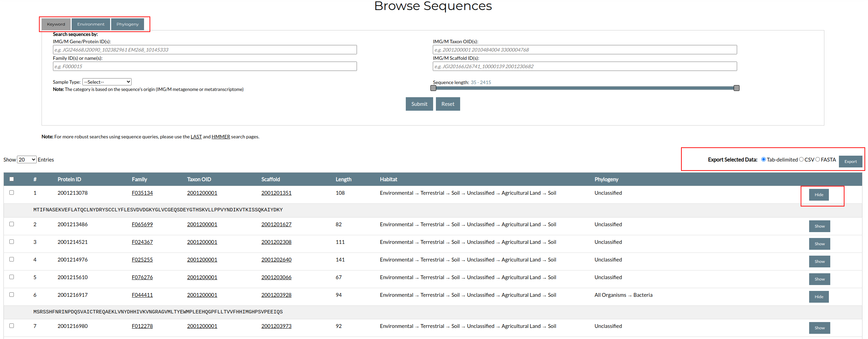Screen dimensions: 868x339
Task: Export the selected data
Action: point(850,162)
